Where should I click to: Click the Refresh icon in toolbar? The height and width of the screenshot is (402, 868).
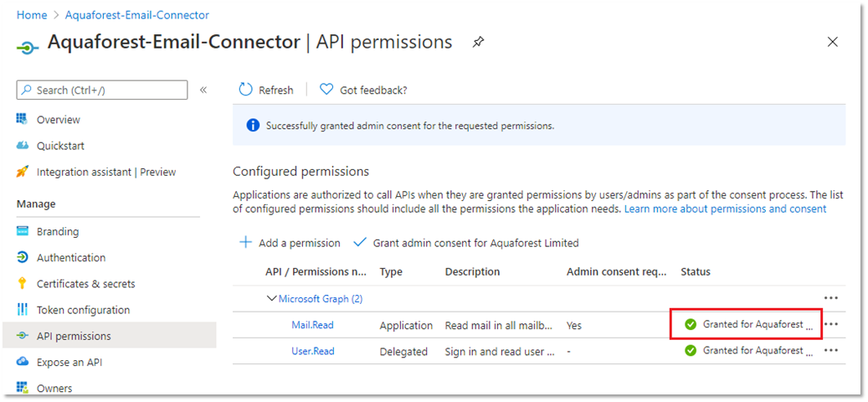pos(245,90)
